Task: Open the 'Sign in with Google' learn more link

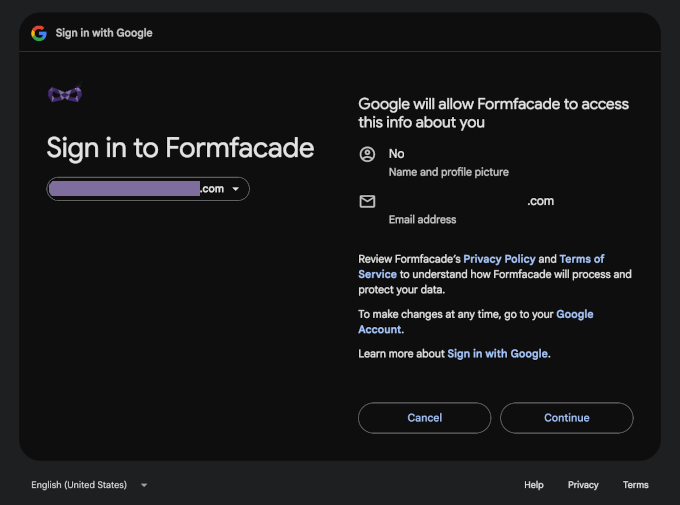Action: click(497, 354)
